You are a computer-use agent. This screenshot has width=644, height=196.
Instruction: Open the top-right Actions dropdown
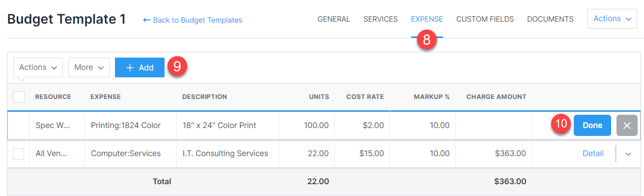pos(612,19)
